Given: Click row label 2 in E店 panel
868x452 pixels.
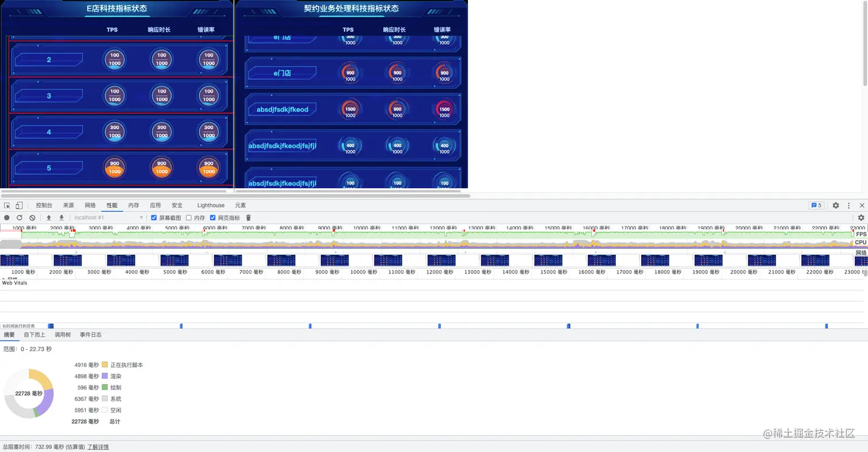Looking at the screenshot, I should 49,60.
